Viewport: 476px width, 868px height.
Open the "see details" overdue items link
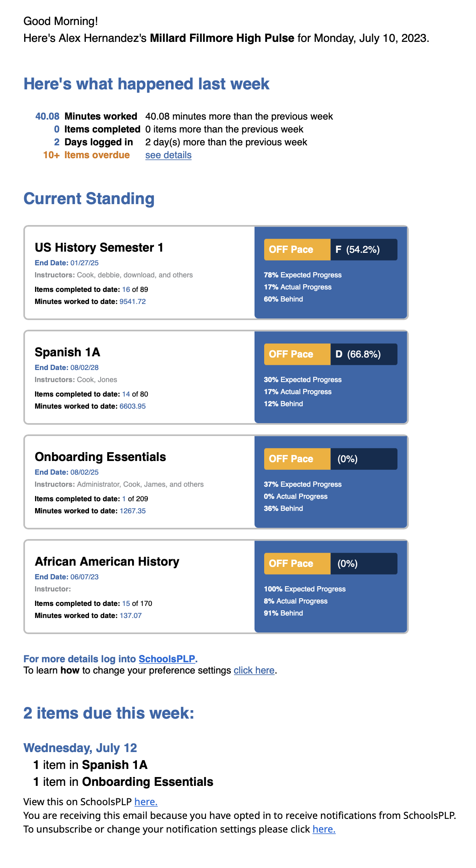coord(168,155)
